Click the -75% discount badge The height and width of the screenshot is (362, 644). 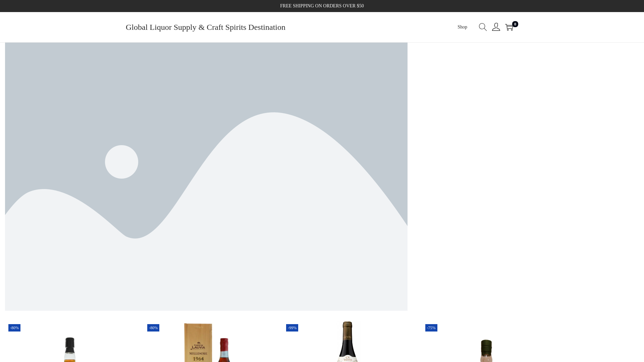pos(431,328)
